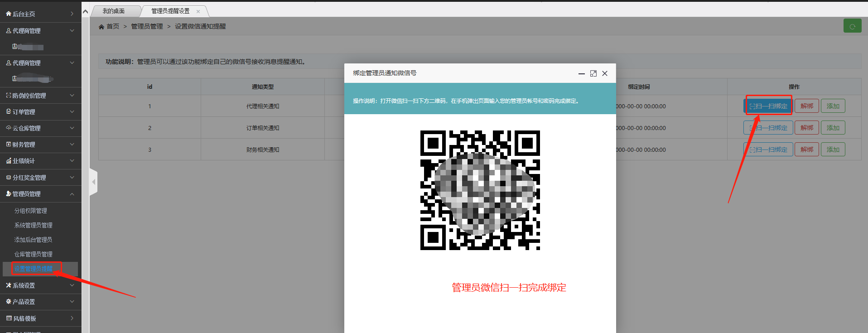Click the 订单管理 icon in sidebar

[9, 112]
